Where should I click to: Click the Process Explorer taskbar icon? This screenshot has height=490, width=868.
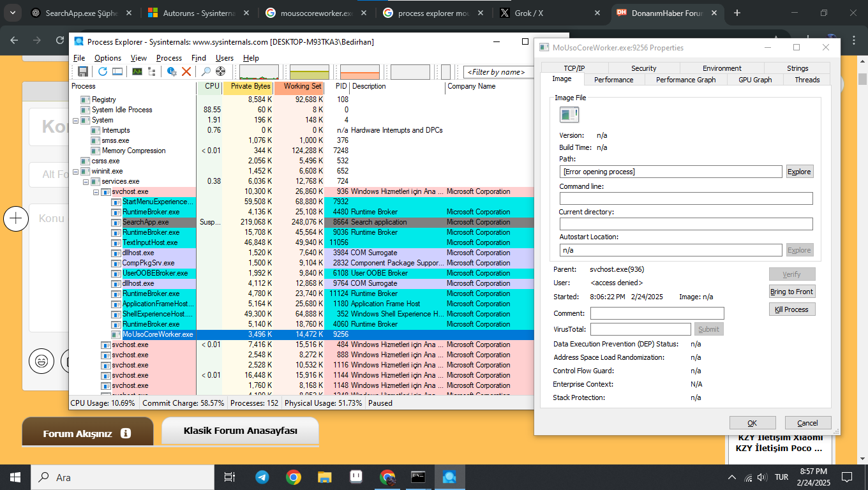(x=449, y=477)
